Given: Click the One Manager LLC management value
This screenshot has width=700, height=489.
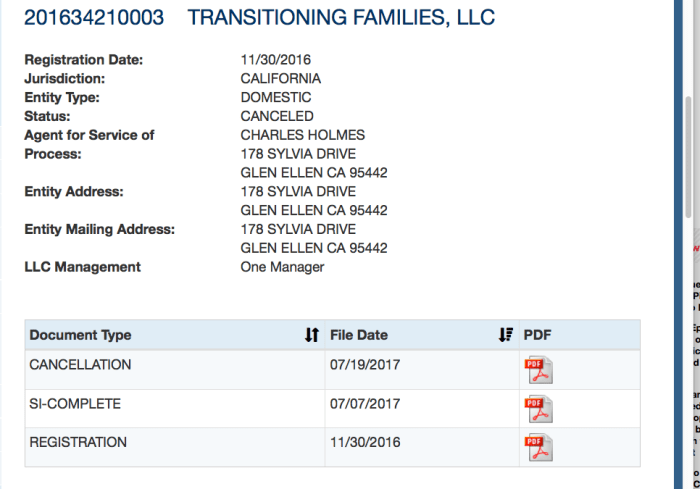Looking at the screenshot, I should point(282,267).
